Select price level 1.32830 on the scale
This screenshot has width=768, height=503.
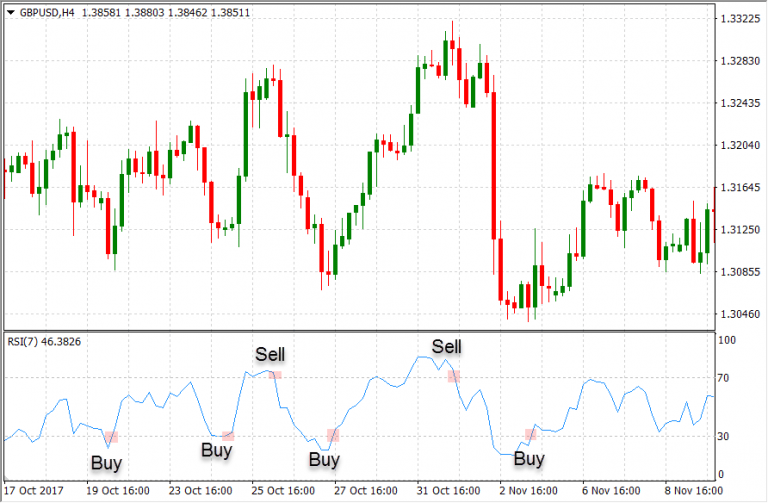click(x=740, y=61)
